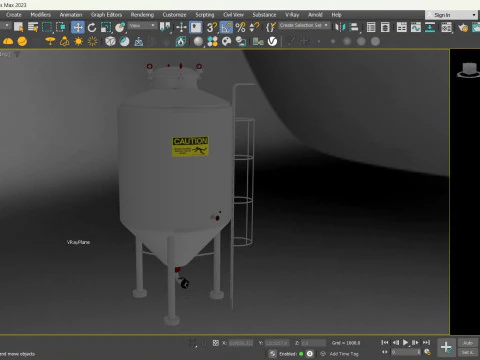Open the Create menu
Image resolution: width=480 pixels, height=360 pixels.
click(14, 15)
